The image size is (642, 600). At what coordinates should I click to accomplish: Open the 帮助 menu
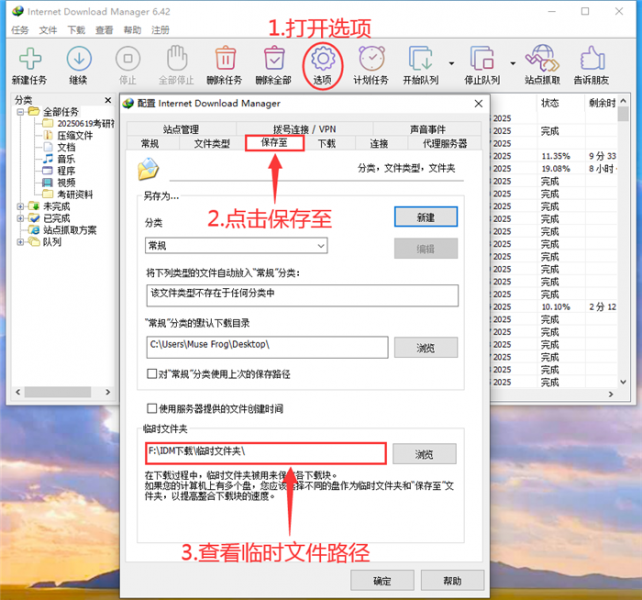[x=132, y=30]
